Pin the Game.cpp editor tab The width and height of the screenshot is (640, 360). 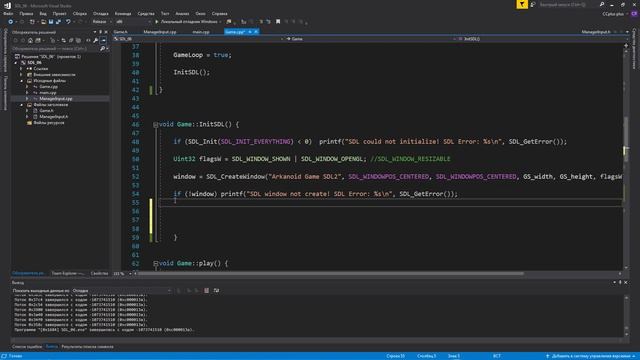[250, 31]
